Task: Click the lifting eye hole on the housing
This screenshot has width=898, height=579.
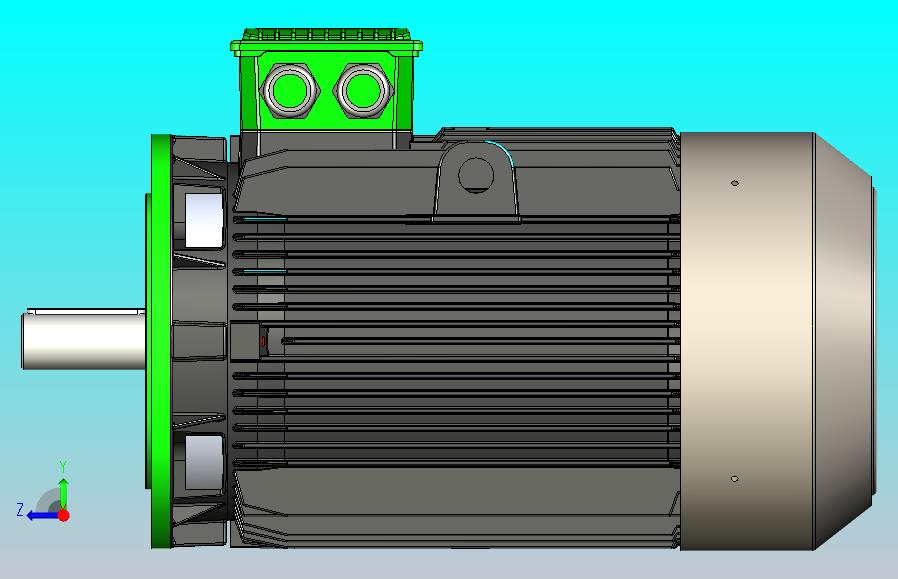Action: coord(474,175)
